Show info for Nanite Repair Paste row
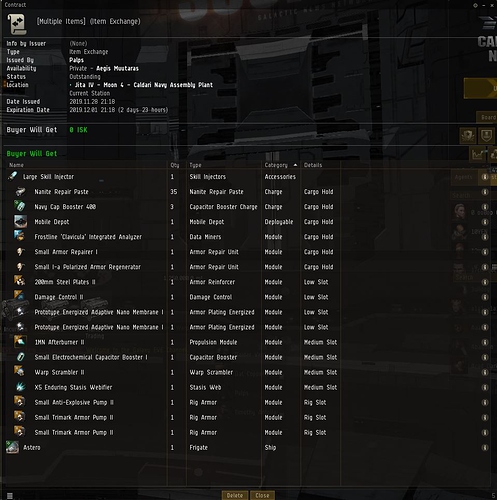This screenshot has height=500, width=497. point(485,192)
